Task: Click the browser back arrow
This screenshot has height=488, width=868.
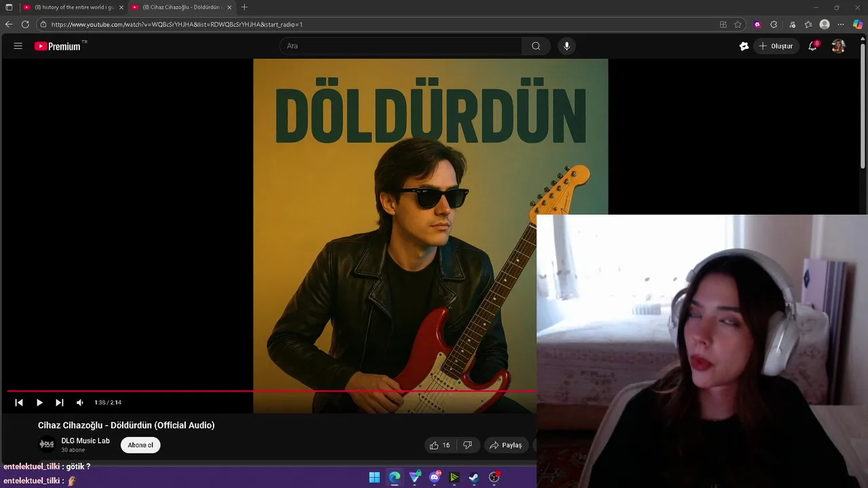Action: pyautogui.click(x=9, y=24)
